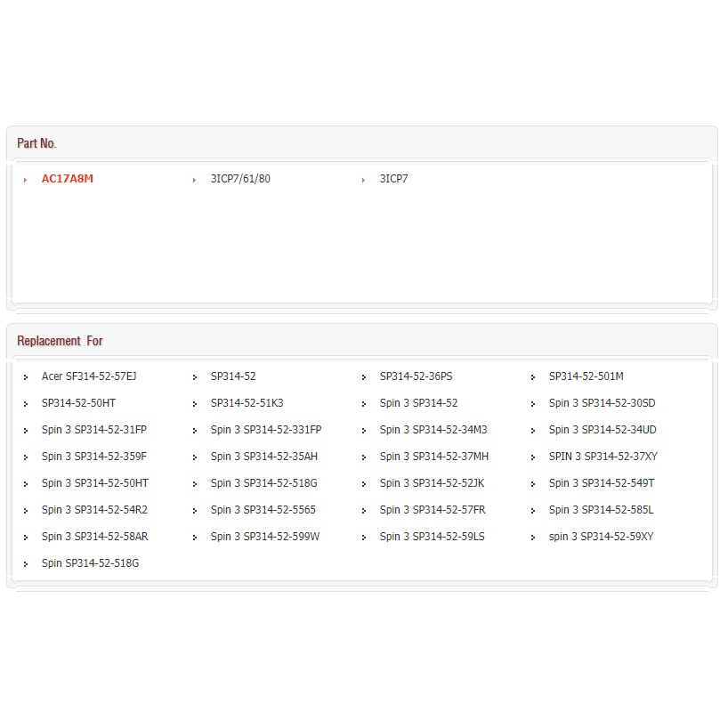Click arrow bullet beside SP314-52-501M

(532, 377)
